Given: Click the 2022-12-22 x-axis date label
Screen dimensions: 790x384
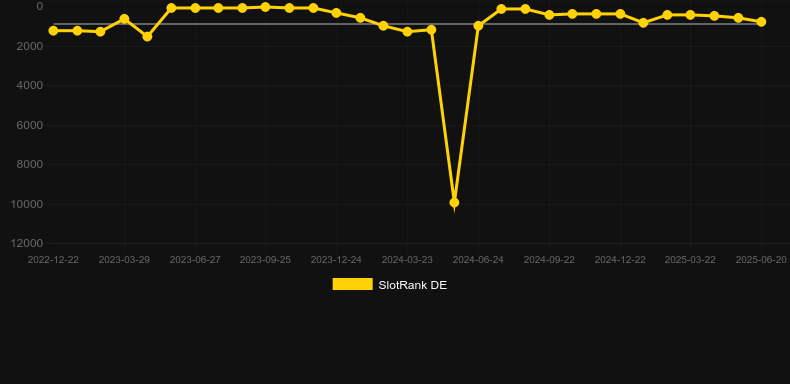Looking at the screenshot, I should 53,260.
